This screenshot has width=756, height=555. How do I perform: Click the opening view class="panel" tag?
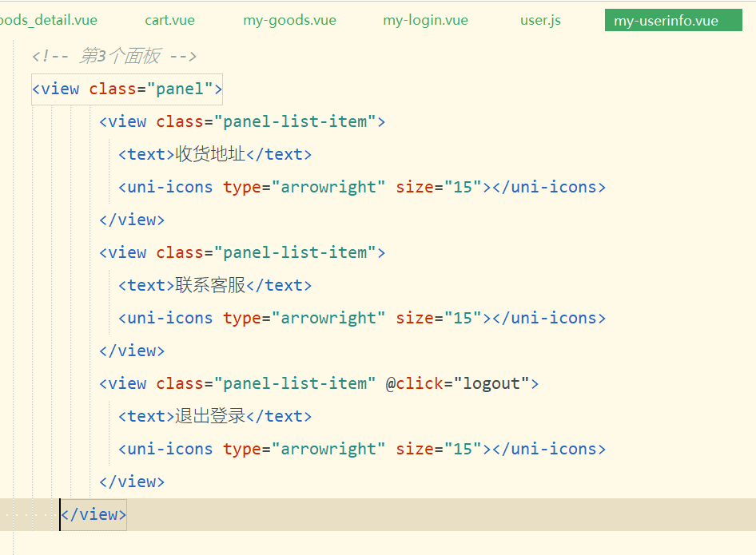(127, 89)
